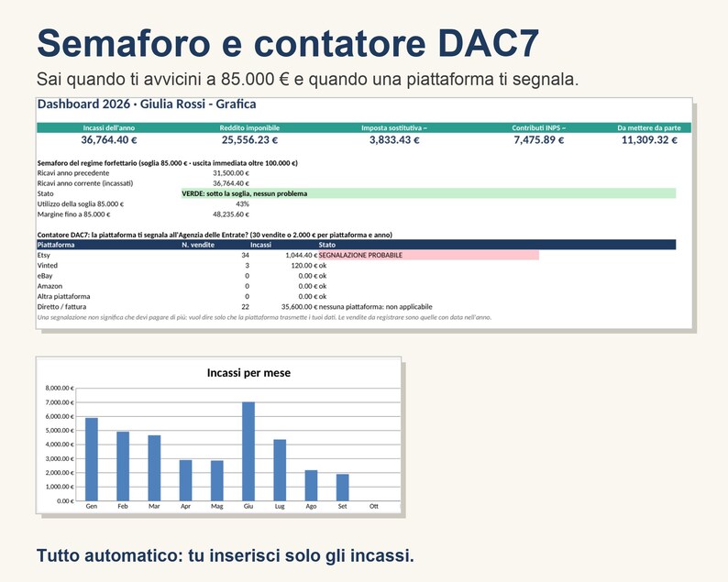Select the value 36,764.40 € under Incassi dell'anno
The height and width of the screenshot is (582, 728).
(x=109, y=139)
